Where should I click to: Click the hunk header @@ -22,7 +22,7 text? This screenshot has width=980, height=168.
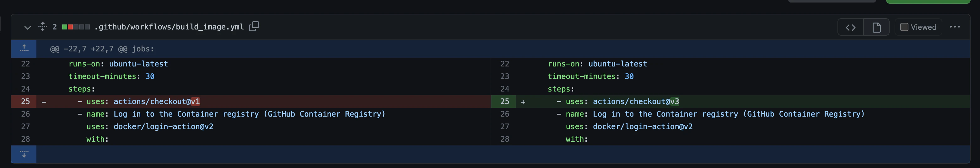tap(102, 49)
